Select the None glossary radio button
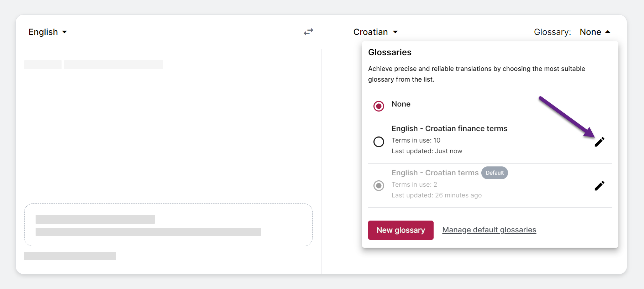The width and height of the screenshot is (644, 289). point(379,106)
